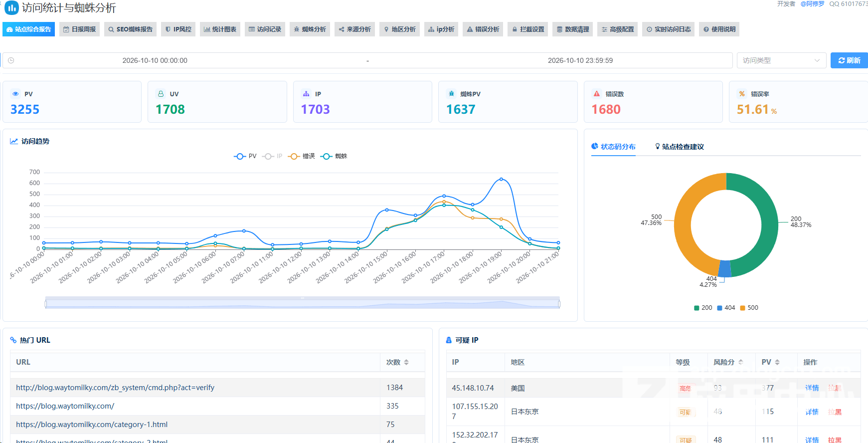The image size is (868, 443).
Task: Go to the 拦截设置 tab
Action: click(528, 29)
